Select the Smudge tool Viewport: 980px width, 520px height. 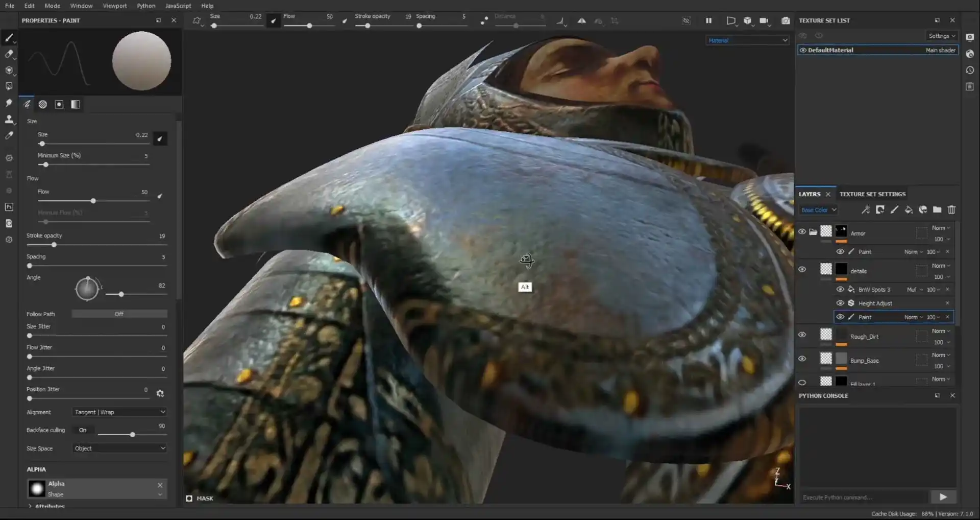[x=9, y=103]
